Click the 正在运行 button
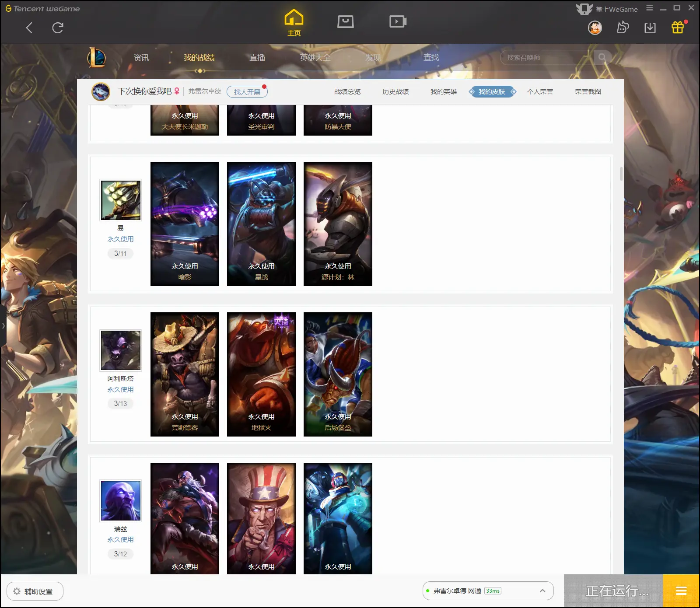This screenshot has width=700, height=608. coord(613,591)
